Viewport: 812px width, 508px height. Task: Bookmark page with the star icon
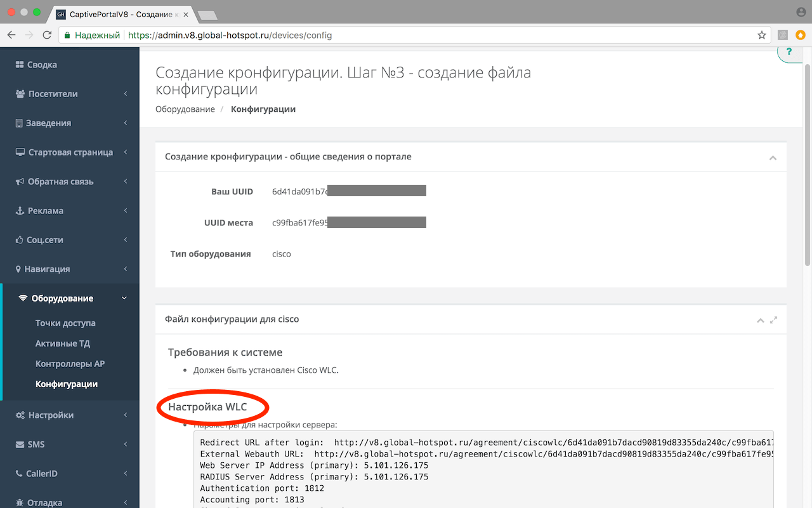tap(762, 36)
